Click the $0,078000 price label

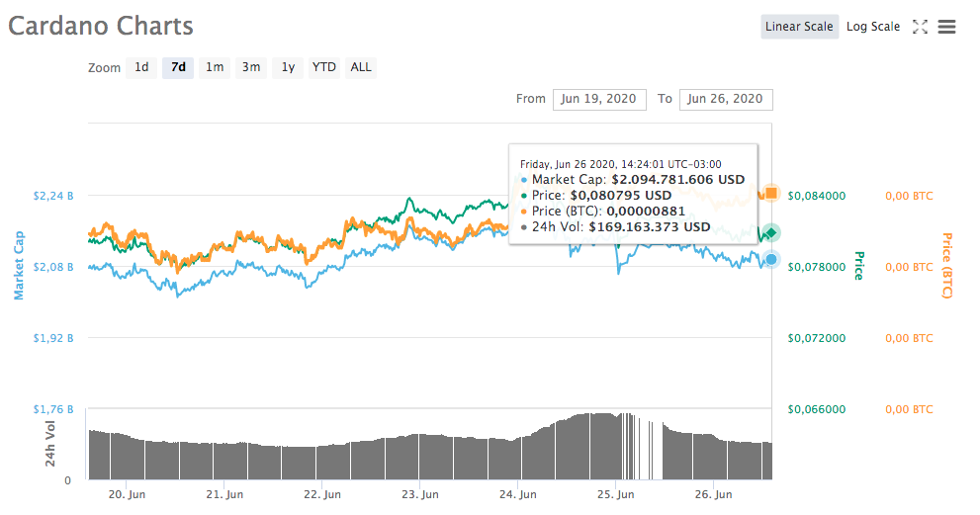[x=816, y=268]
